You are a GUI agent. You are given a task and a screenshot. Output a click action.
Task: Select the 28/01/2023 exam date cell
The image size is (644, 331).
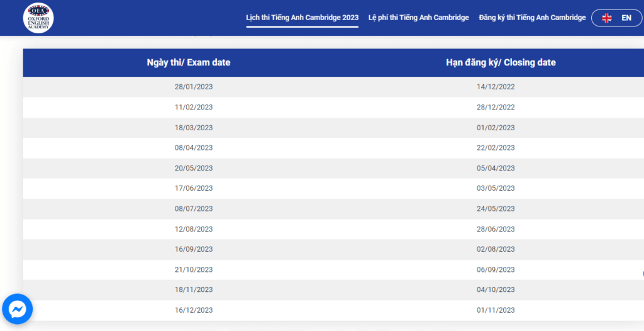194,87
